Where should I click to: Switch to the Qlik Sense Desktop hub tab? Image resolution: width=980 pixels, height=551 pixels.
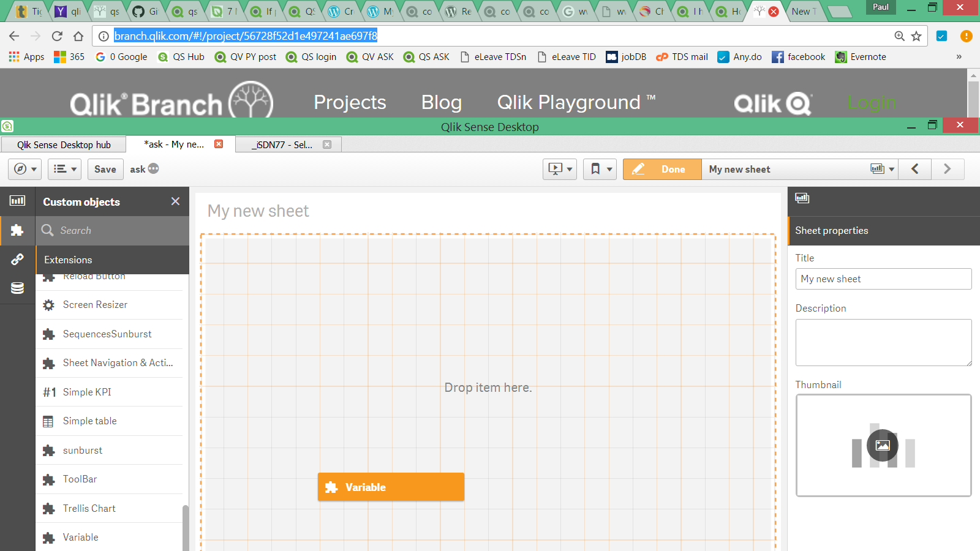point(64,144)
